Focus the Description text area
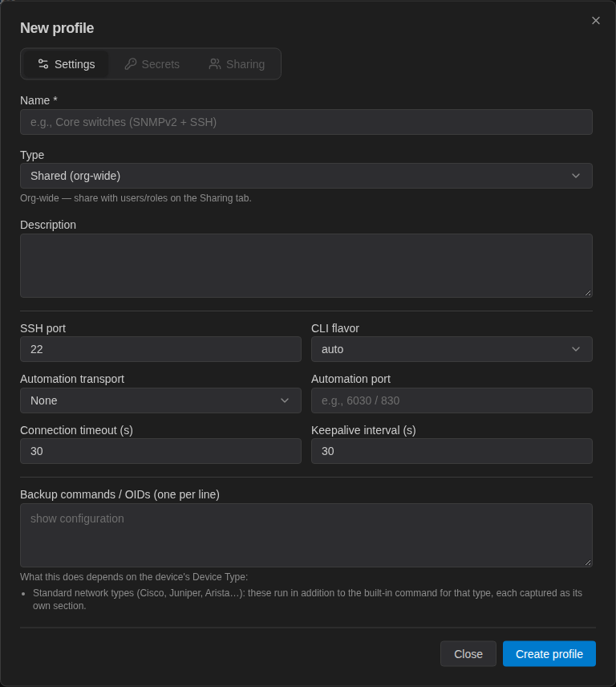Viewport: 616px width, 687px height. pyautogui.click(x=306, y=266)
